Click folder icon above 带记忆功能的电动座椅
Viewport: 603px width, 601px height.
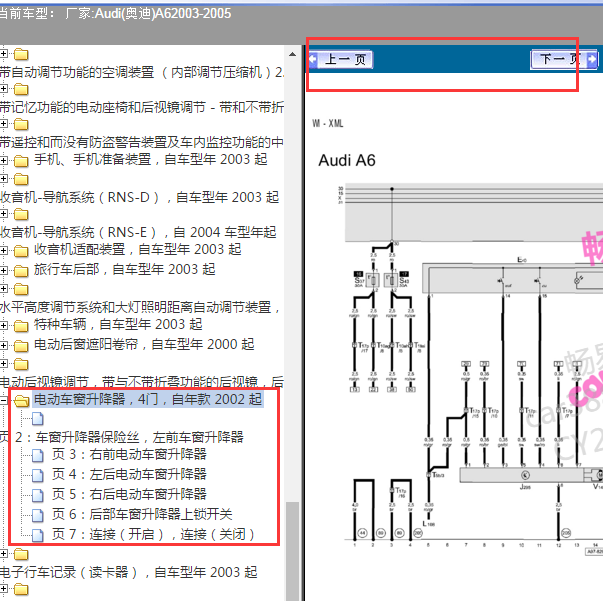(x=21, y=90)
